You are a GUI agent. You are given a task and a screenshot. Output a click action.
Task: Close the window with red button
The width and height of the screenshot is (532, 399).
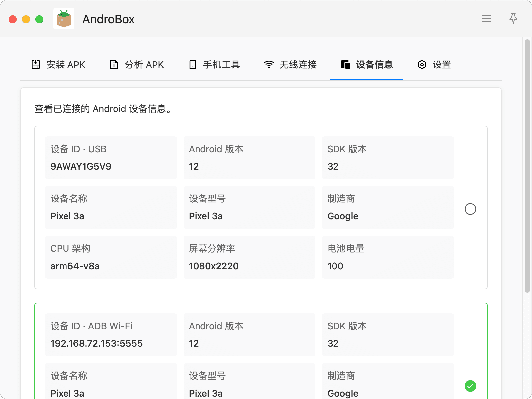(13, 19)
